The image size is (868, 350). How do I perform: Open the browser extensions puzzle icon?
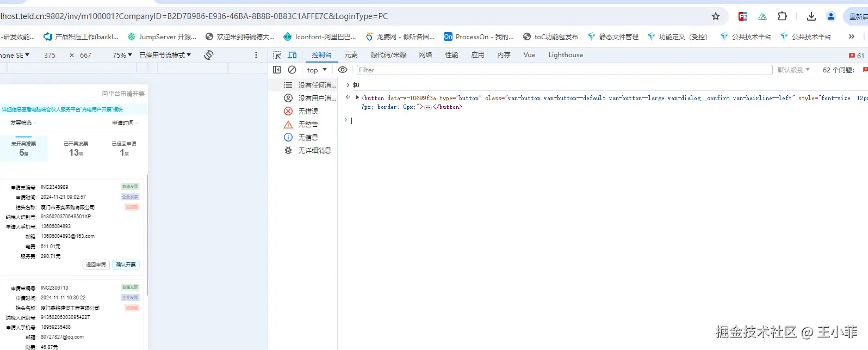click(782, 16)
